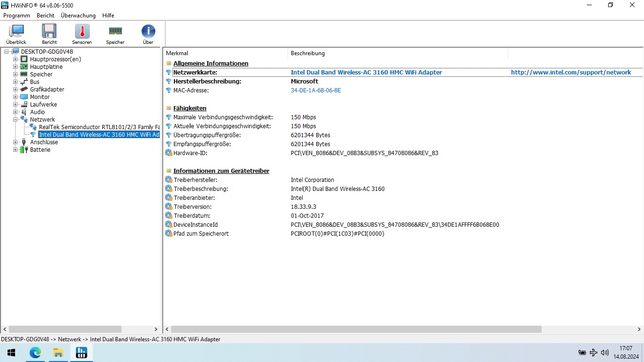644x362 pixels.
Task: Select the Monitor screen icon in tree
Action: click(24, 97)
